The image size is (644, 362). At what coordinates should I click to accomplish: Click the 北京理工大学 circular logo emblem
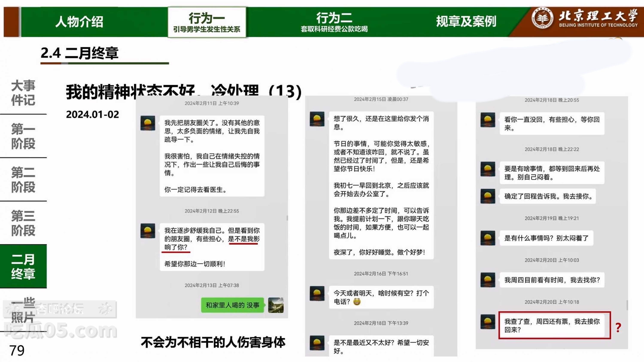542,18
